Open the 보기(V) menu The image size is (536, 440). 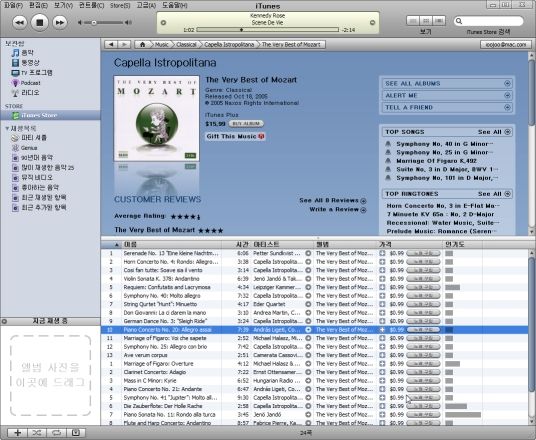[63, 5]
